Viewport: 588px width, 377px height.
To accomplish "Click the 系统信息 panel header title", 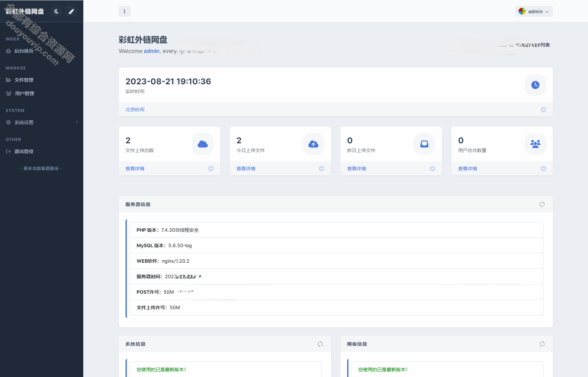I will [x=136, y=344].
